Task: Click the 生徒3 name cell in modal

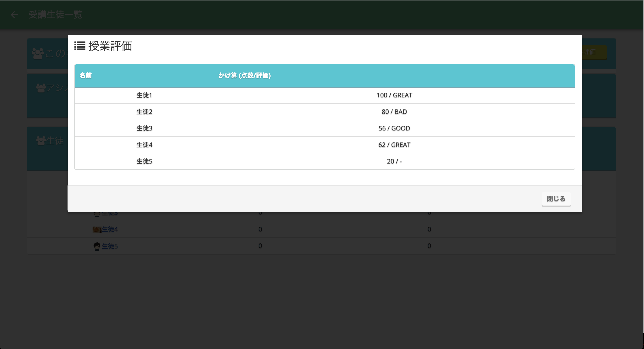Action: click(x=144, y=128)
